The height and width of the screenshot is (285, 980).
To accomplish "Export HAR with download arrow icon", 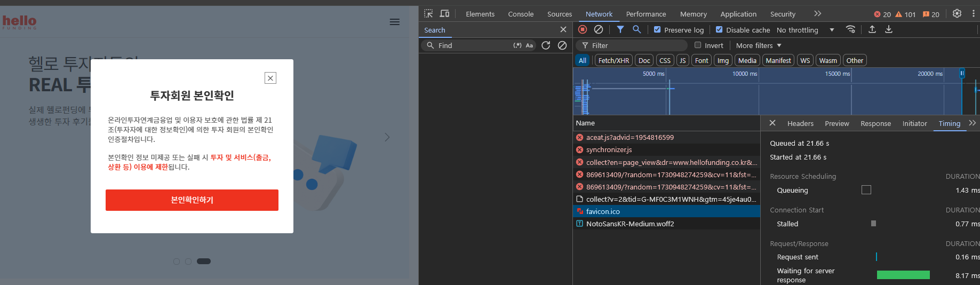I will coord(889,29).
